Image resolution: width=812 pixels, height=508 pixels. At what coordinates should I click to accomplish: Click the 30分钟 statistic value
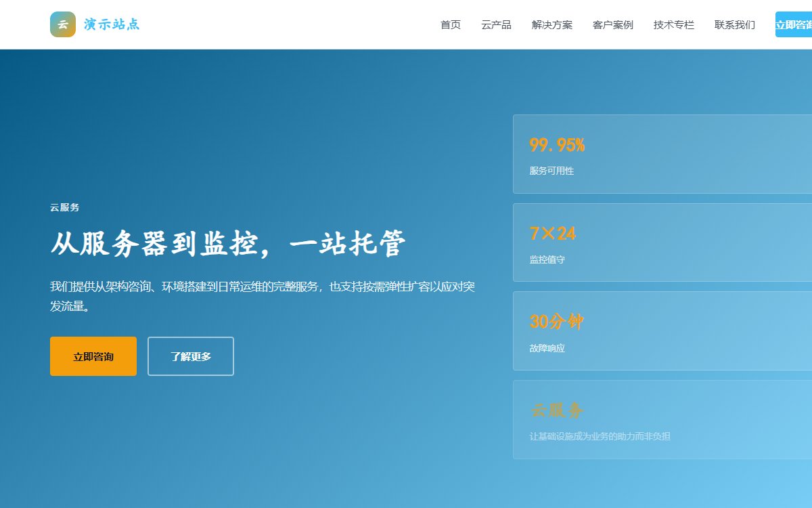click(556, 322)
